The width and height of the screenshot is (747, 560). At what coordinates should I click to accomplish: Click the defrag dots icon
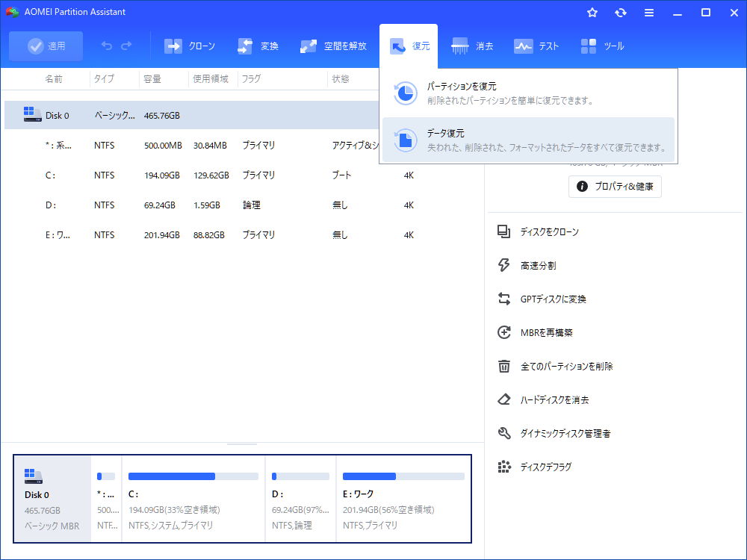[504, 467]
